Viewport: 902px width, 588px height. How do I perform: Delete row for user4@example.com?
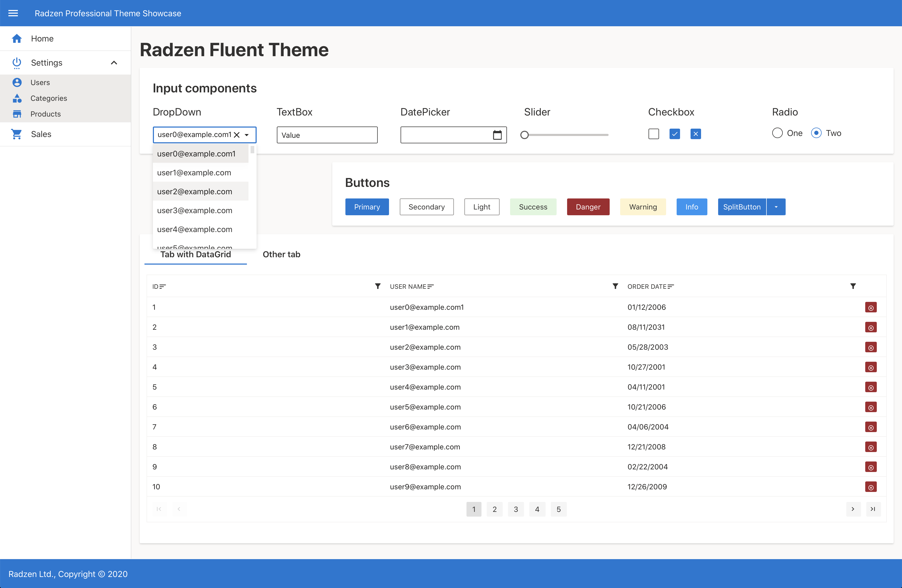point(870,387)
